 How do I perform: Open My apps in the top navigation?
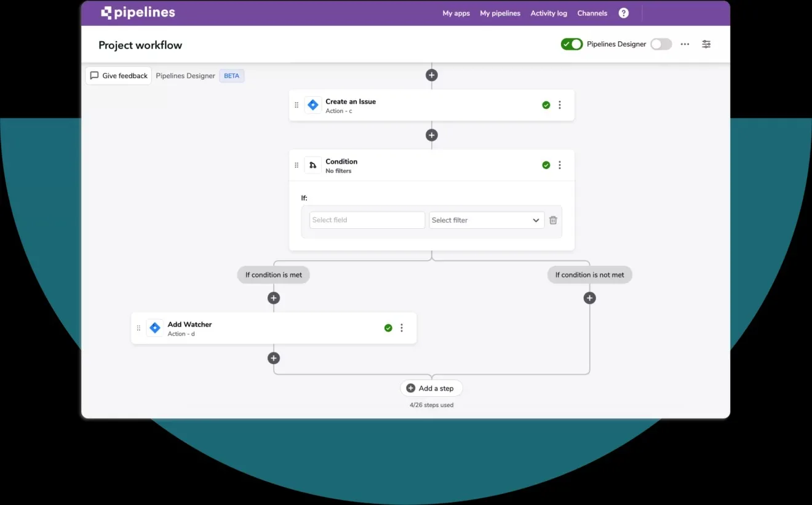tap(456, 13)
